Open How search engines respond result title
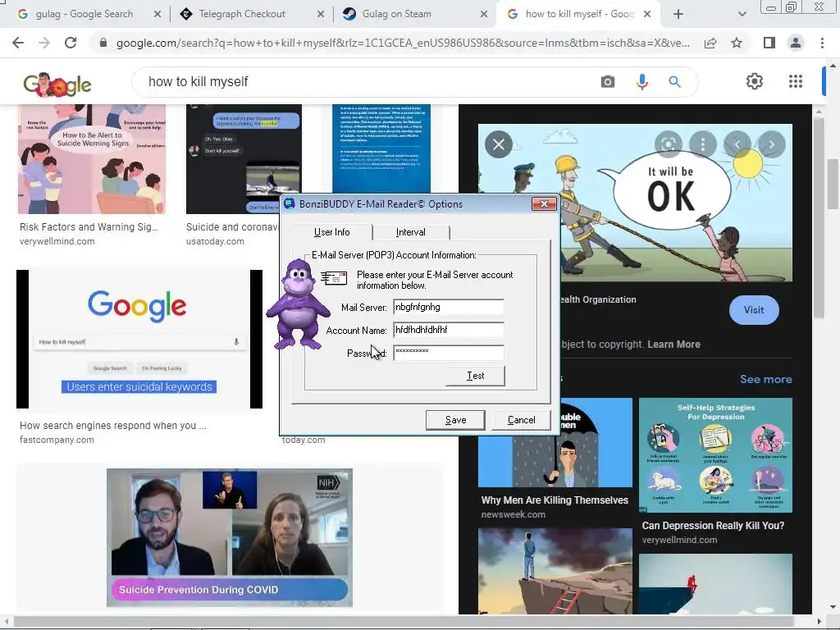The width and height of the screenshot is (840, 630). pyautogui.click(x=113, y=426)
